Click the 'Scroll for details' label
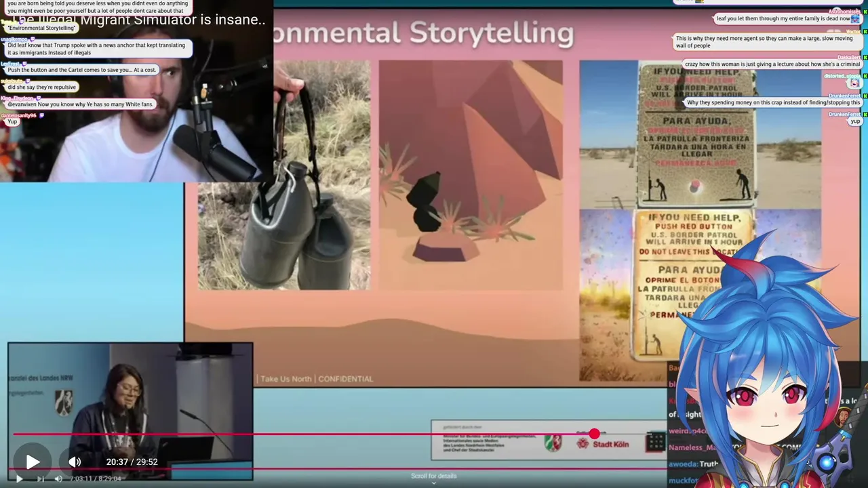This screenshot has height=488, width=868. click(433, 476)
